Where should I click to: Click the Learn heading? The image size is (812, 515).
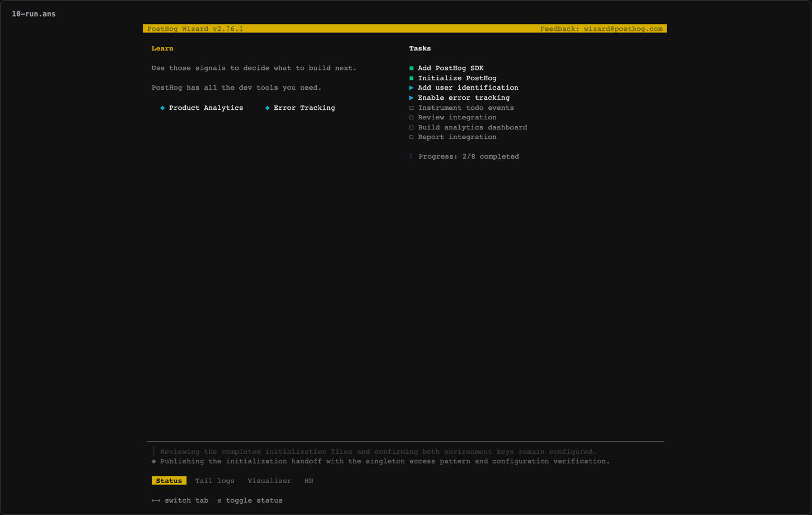tap(162, 49)
